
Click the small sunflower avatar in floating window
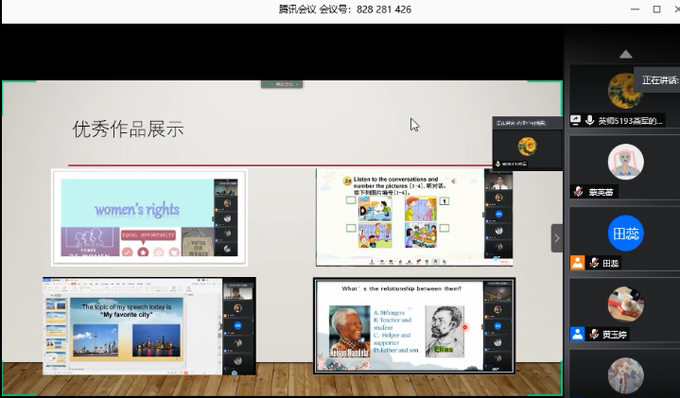point(527,146)
